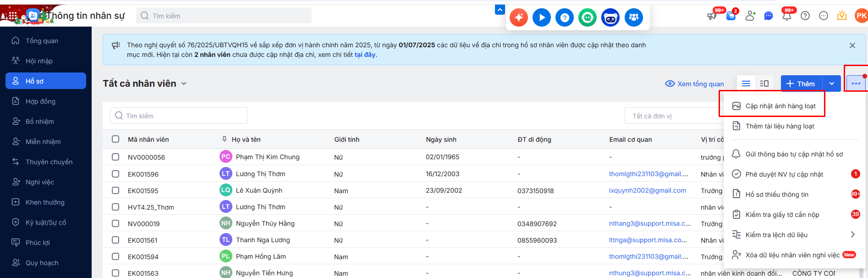Open the dropdown arrow beside Thêm
The image size is (868, 278).
(832, 83)
